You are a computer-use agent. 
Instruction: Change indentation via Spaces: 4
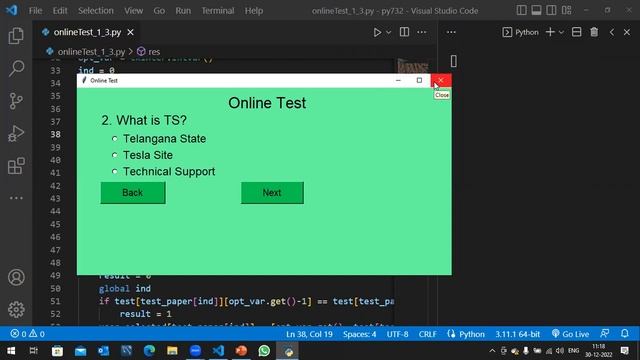pyautogui.click(x=360, y=334)
